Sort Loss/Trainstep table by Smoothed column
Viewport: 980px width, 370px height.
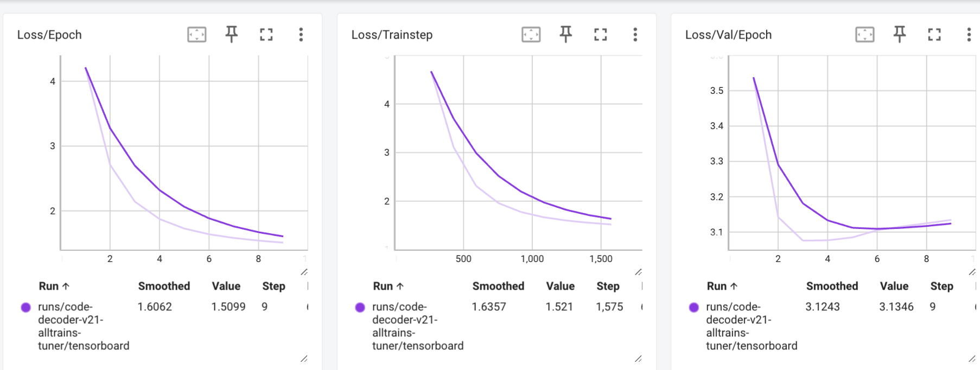pos(498,286)
